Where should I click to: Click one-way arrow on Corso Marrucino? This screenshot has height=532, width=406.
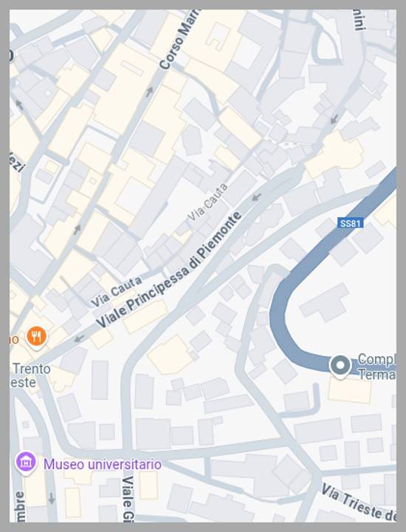point(149,92)
